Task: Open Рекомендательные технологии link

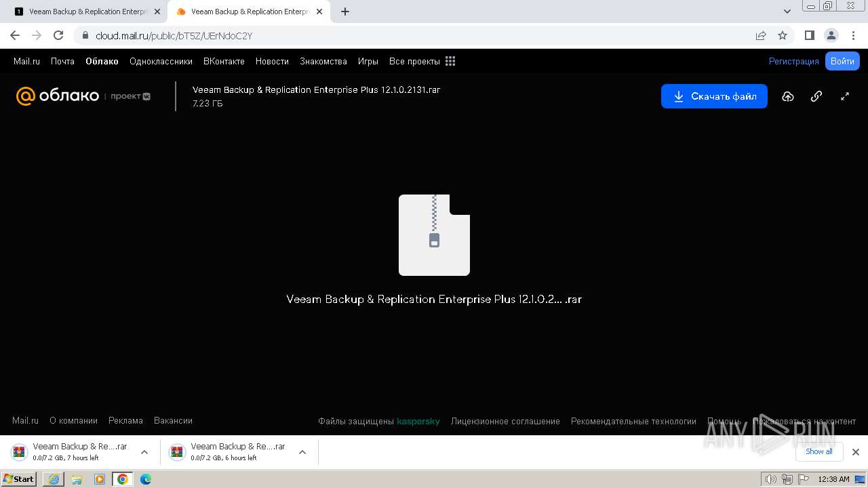Action: click(633, 422)
